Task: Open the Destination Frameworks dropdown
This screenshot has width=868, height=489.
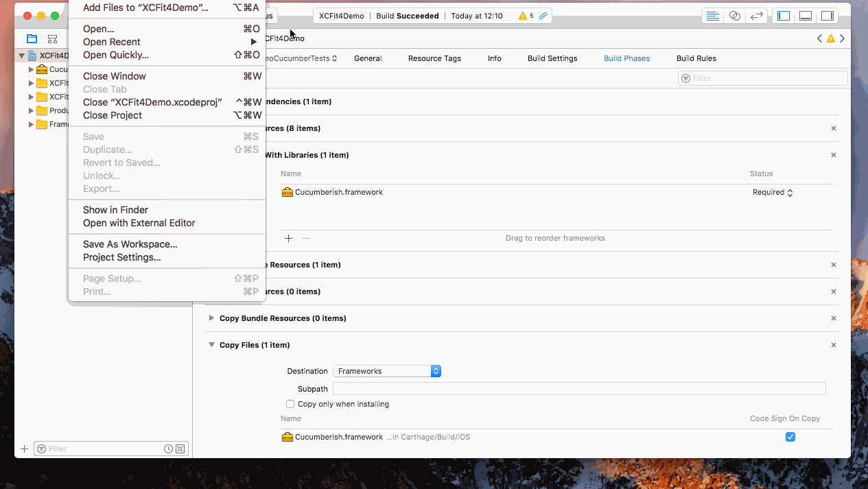Action: tap(387, 371)
